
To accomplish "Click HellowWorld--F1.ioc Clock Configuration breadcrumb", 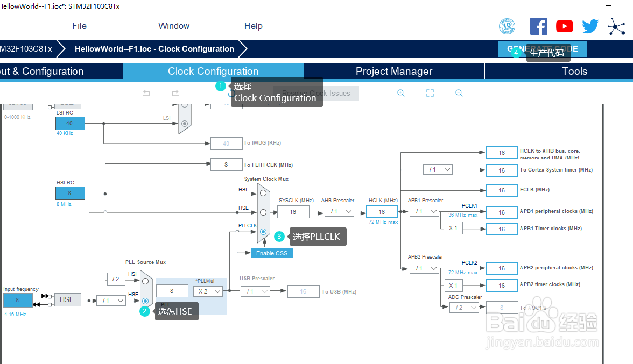I will coord(154,49).
